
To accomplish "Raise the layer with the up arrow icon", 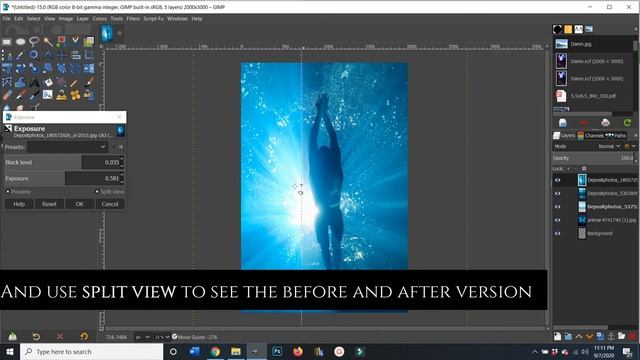I will (579, 336).
